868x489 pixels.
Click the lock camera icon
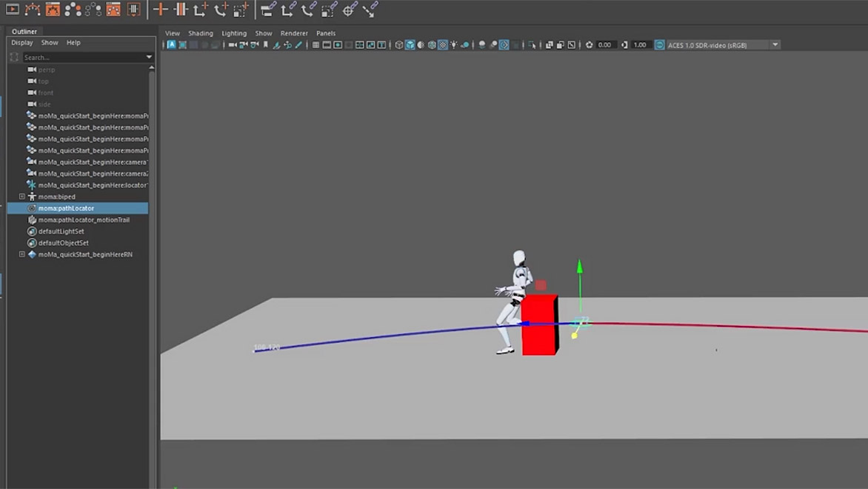click(244, 45)
